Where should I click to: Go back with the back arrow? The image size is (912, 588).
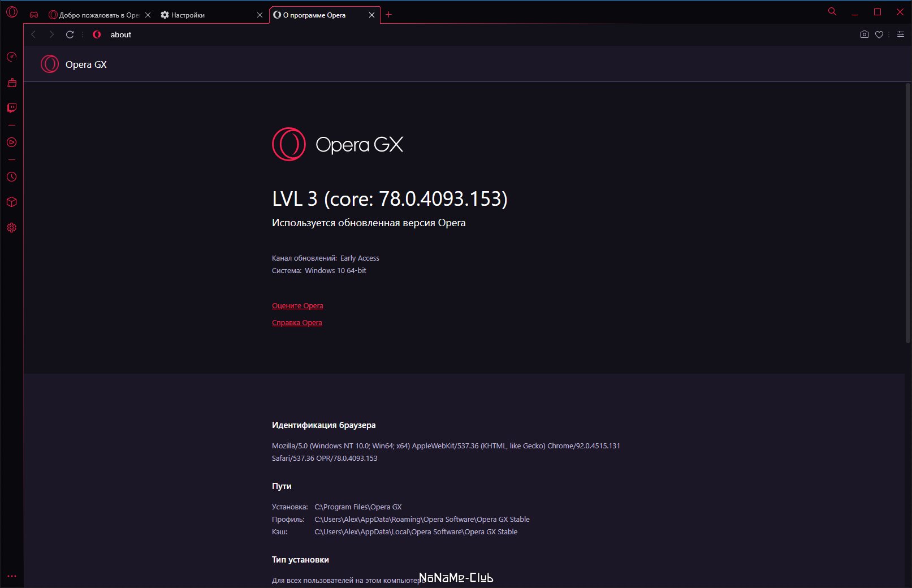click(x=33, y=34)
